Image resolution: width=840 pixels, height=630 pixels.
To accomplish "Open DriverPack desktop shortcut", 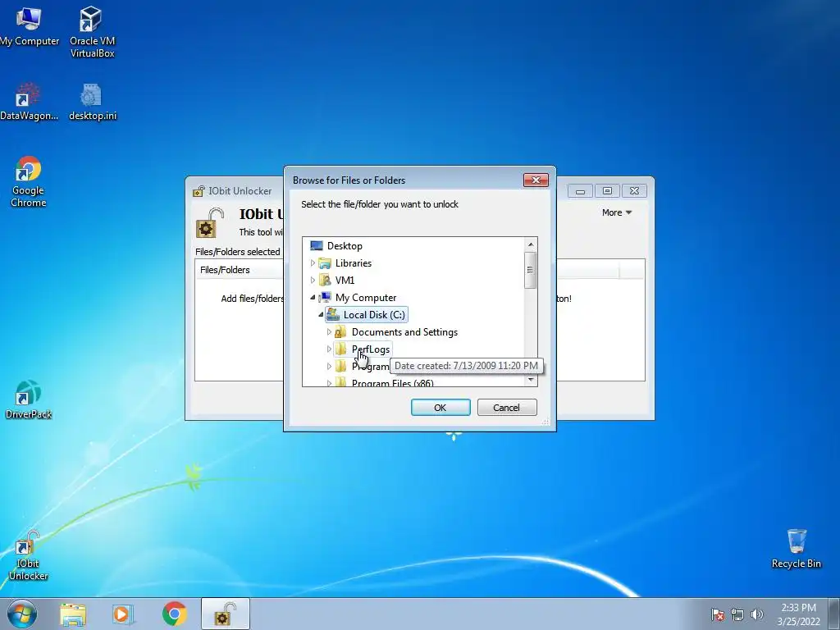I will (29, 399).
